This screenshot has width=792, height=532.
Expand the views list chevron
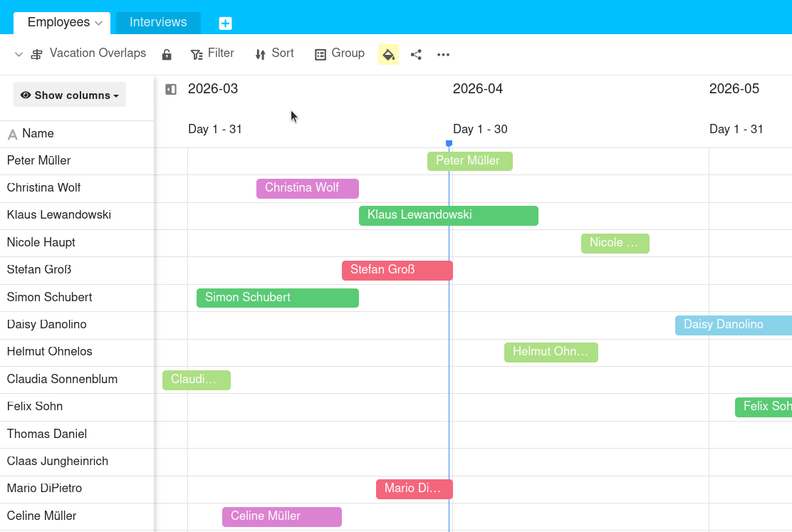click(19, 54)
